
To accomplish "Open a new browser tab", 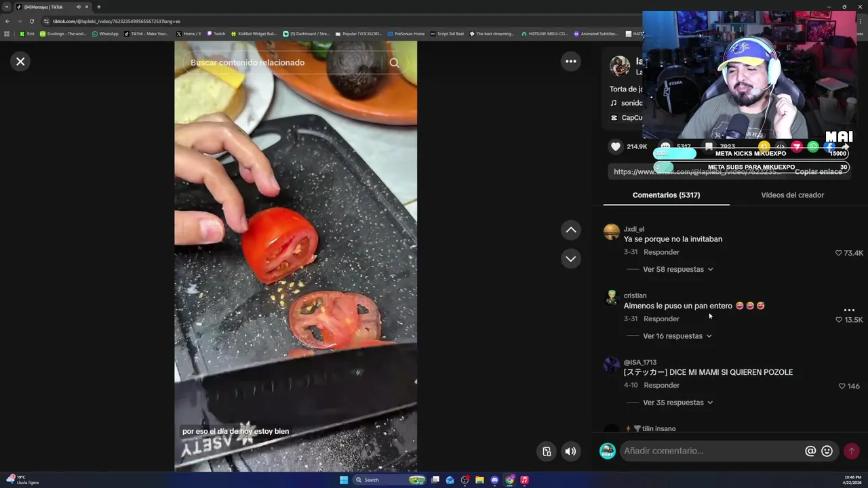I will click(98, 7).
